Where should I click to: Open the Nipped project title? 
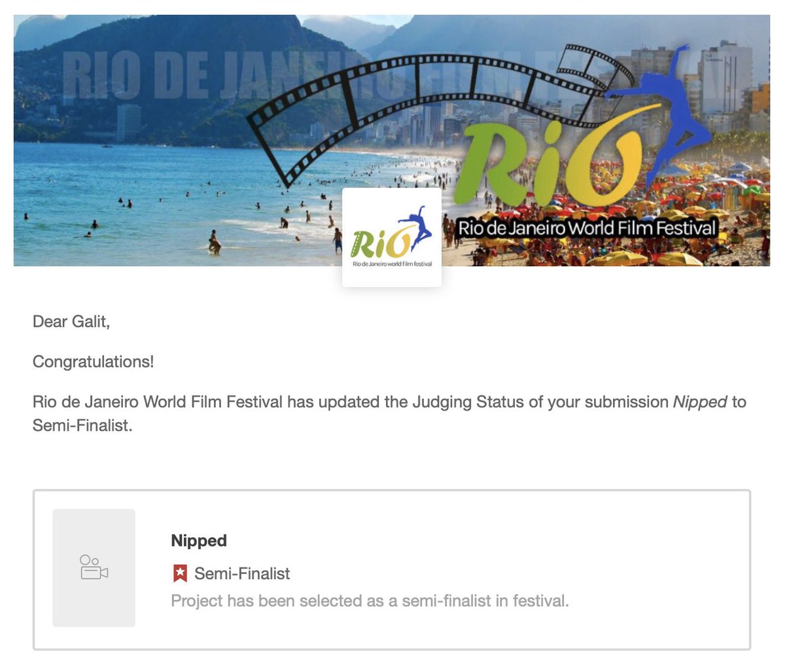[x=199, y=541]
